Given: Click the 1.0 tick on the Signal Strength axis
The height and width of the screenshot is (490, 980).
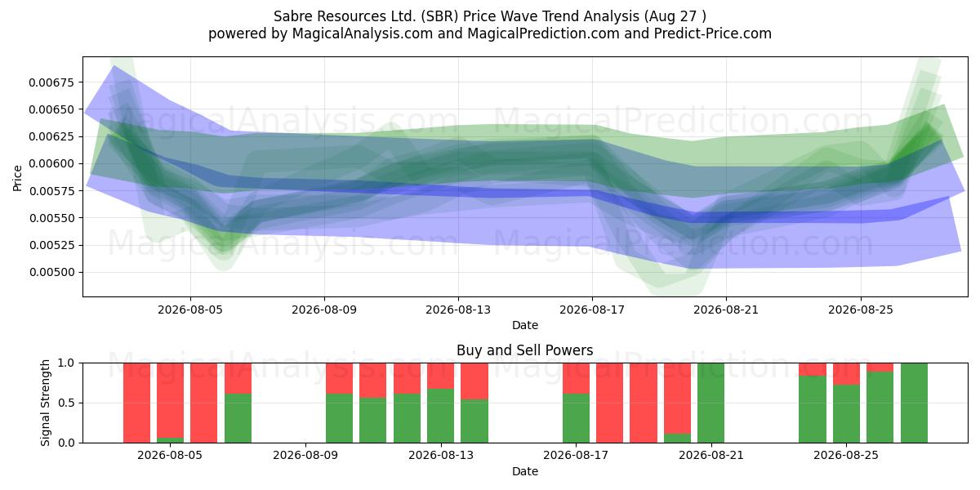Looking at the screenshot, I should click(x=66, y=363).
